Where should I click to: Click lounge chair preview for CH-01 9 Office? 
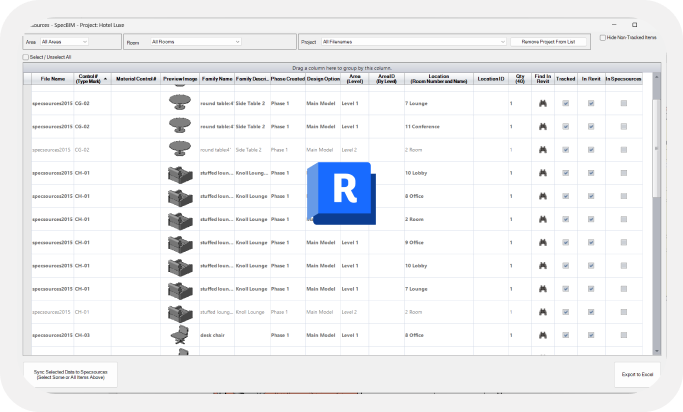click(180, 243)
